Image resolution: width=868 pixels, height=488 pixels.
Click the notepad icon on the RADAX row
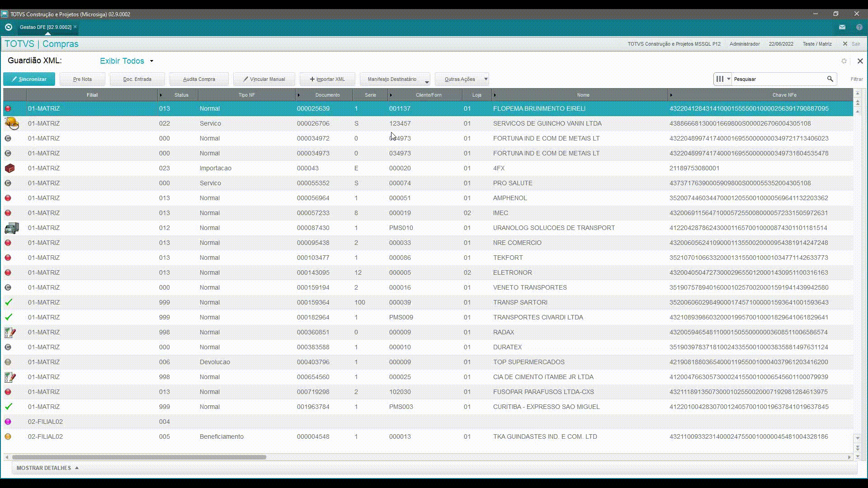click(x=10, y=332)
